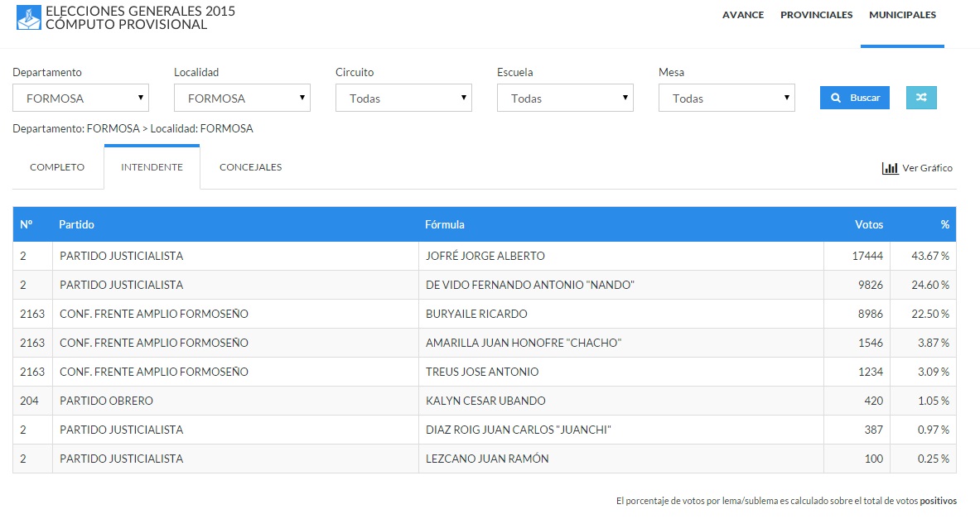Switch to the Completo tab
980x519 pixels.
pyautogui.click(x=57, y=167)
